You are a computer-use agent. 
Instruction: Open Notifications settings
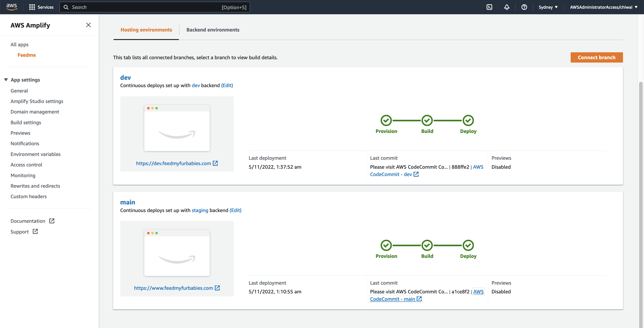25,143
